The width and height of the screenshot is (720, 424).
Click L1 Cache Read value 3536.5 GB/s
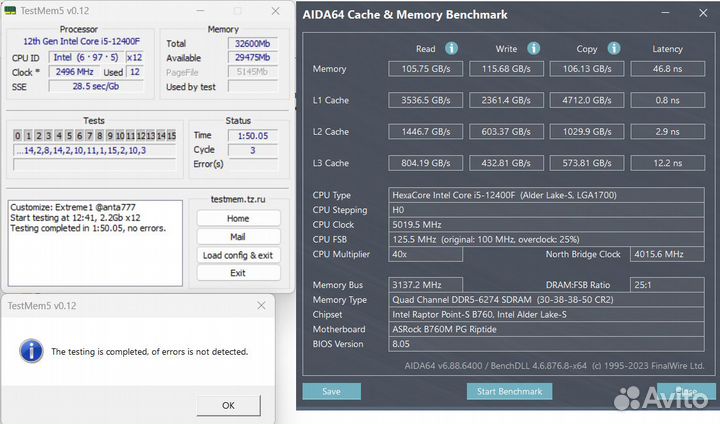click(426, 100)
